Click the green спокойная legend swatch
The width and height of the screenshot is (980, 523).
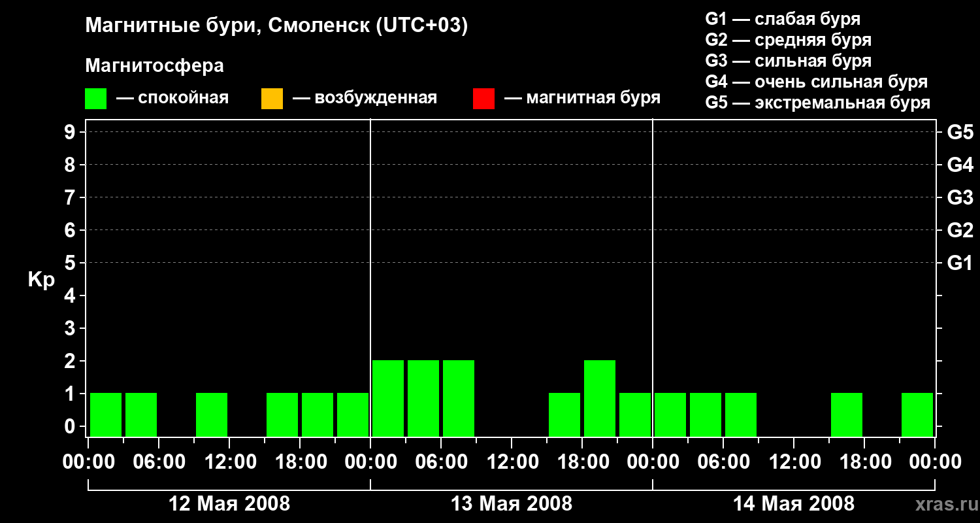(x=95, y=99)
